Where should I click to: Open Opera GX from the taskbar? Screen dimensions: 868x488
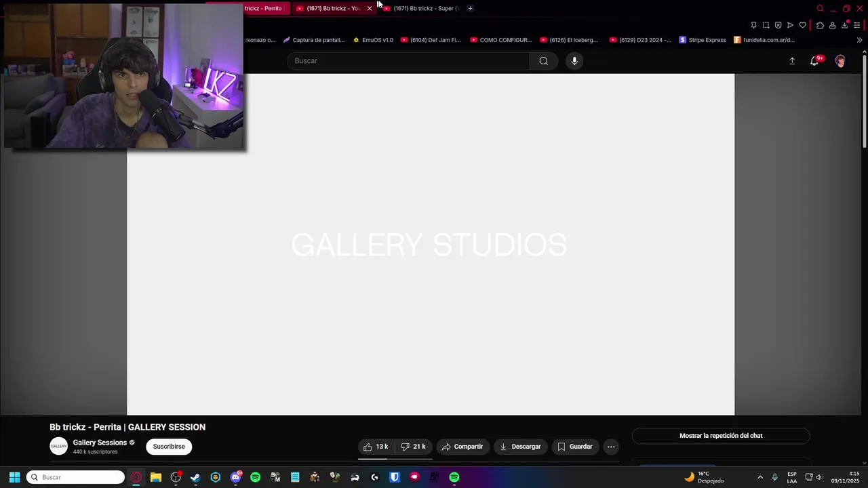click(136, 477)
